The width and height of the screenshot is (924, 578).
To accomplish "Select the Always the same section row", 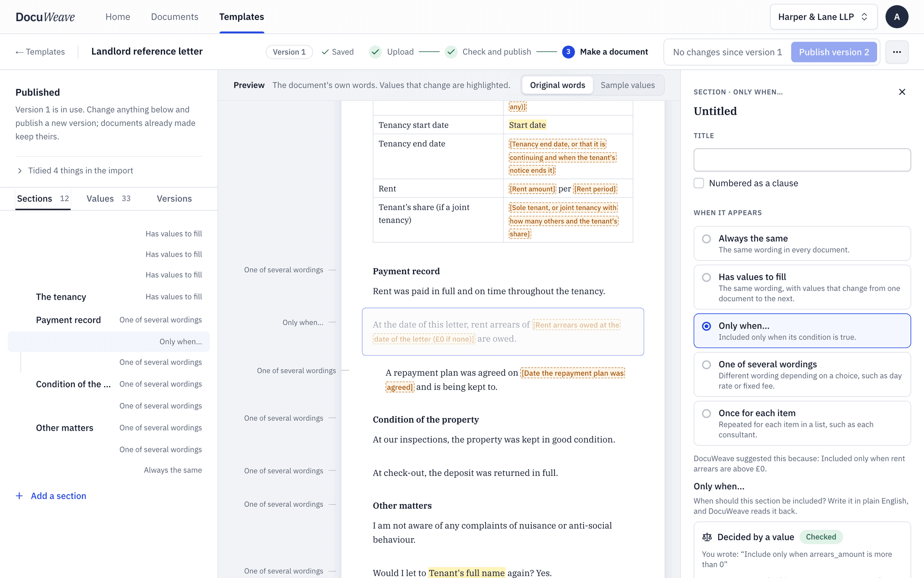I will pos(109,470).
